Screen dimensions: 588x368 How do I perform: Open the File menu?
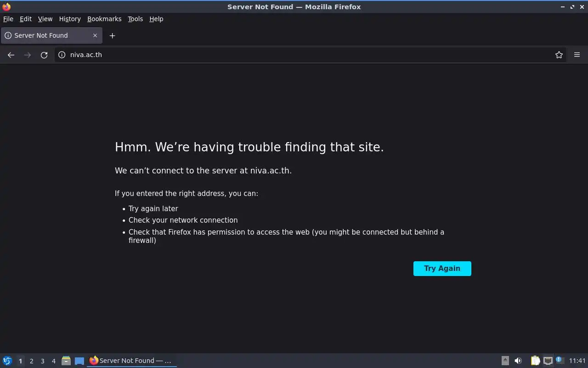coord(8,19)
